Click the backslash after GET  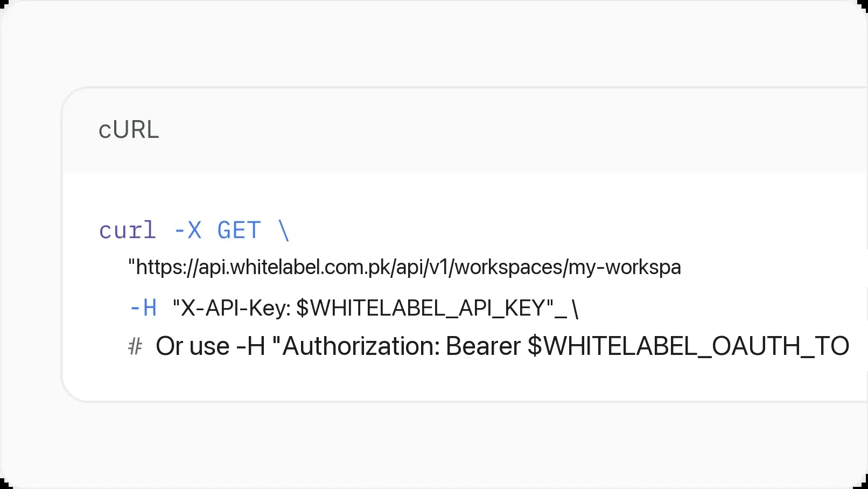pos(284,230)
